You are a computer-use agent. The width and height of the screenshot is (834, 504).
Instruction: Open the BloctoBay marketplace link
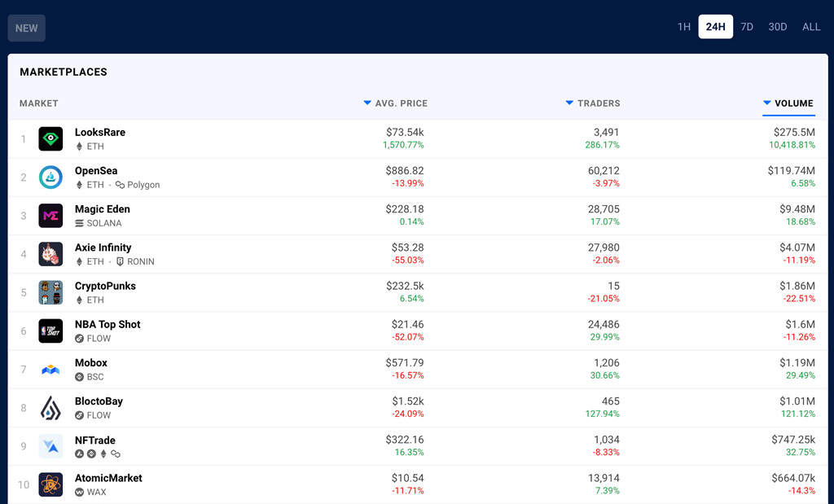pos(99,401)
